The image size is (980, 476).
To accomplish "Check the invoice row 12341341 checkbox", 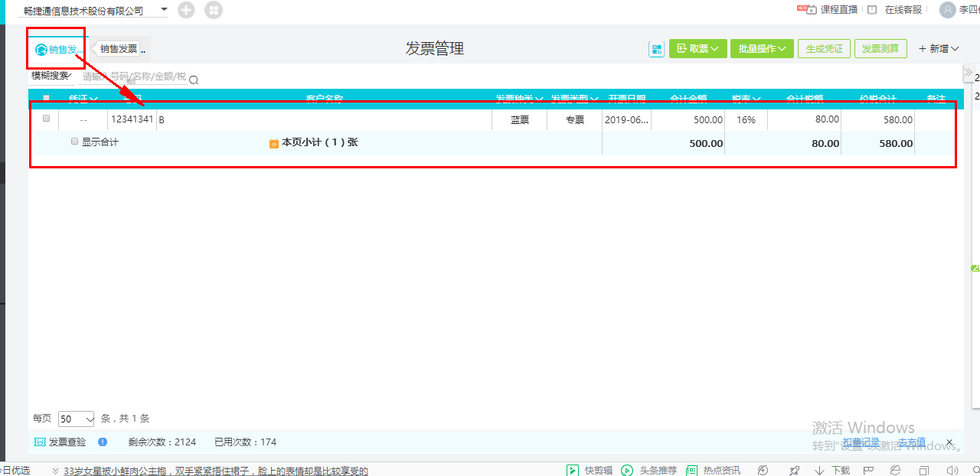I will click(x=46, y=119).
